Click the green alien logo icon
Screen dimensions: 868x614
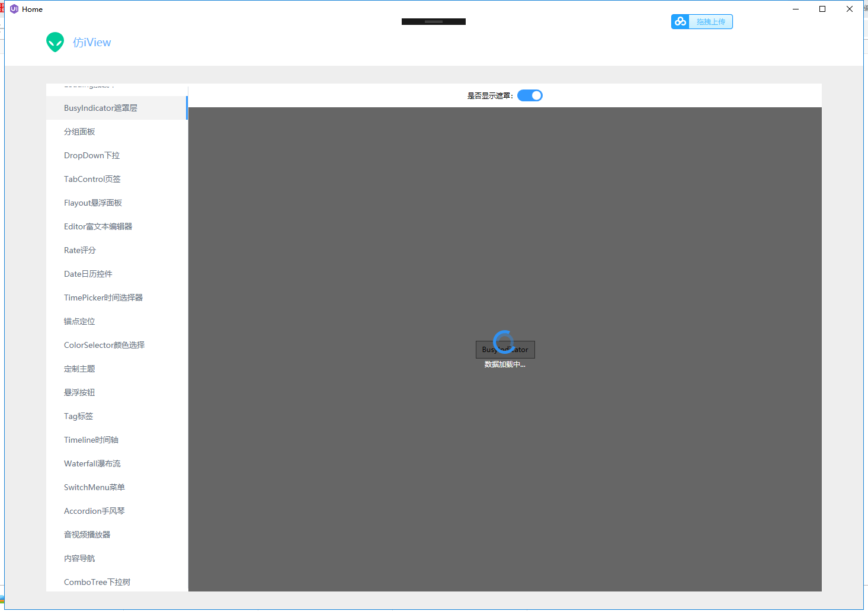click(55, 42)
